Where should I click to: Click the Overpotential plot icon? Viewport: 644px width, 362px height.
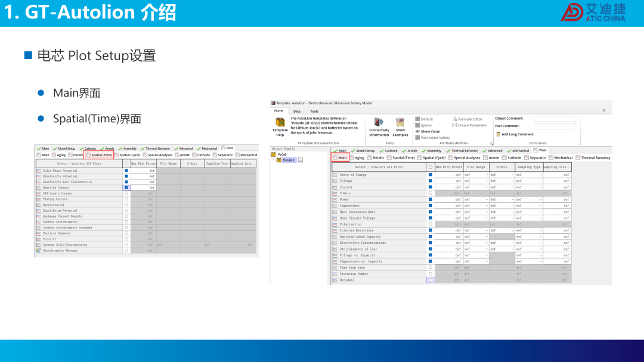pyautogui.click(x=39, y=205)
